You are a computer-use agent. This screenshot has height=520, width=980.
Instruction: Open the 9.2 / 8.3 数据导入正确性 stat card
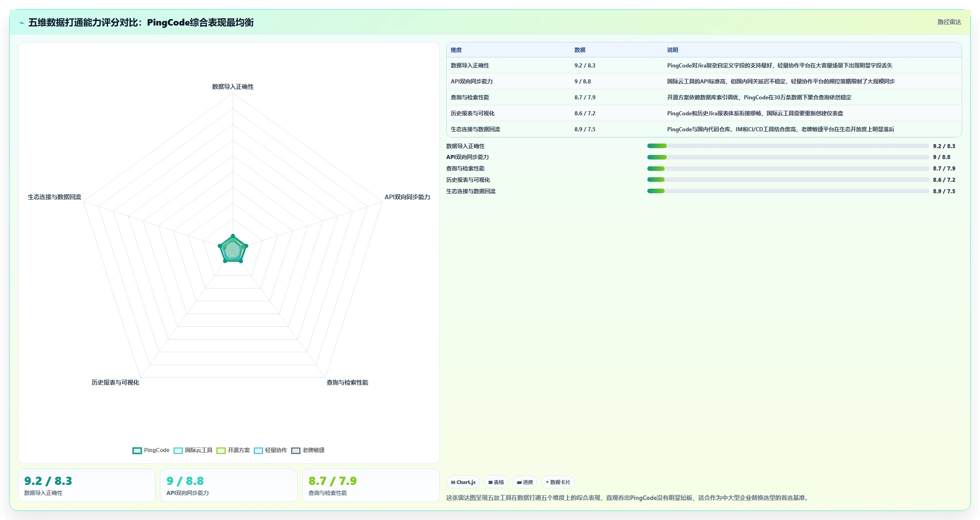click(x=87, y=485)
